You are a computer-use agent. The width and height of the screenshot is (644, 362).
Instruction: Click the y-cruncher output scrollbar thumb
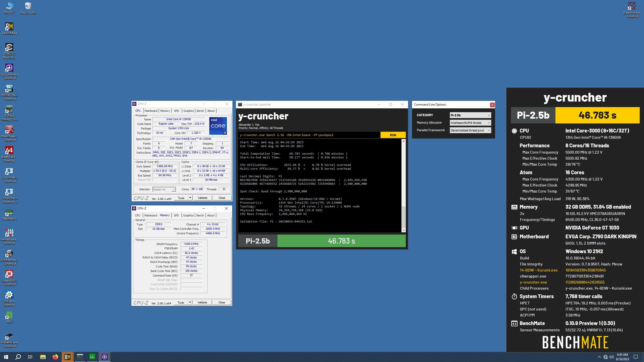(x=404, y=217)
